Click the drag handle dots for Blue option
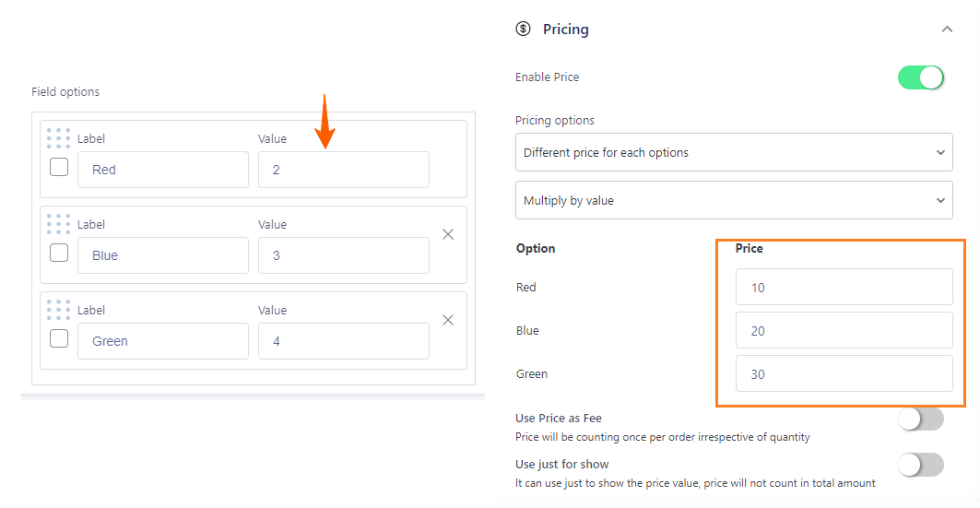Viewport: 980px width, 508px height. (x=59, y=224)
